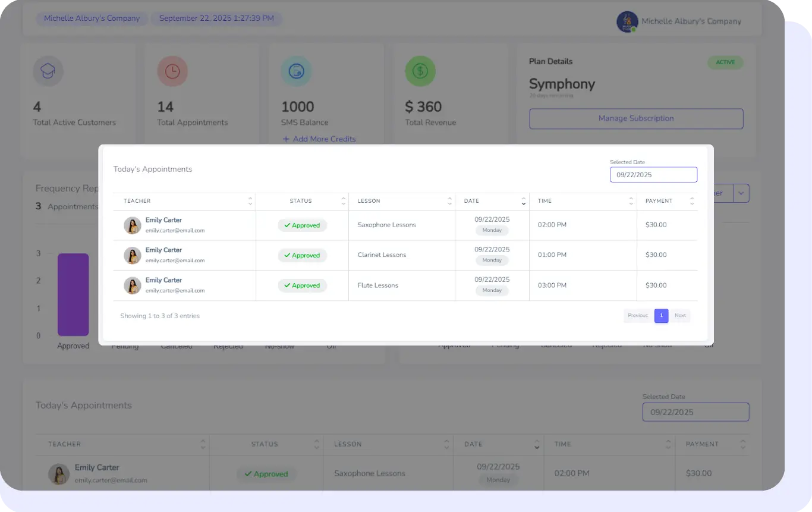
Task: Sort modal table by Time column
Action: 631,201
